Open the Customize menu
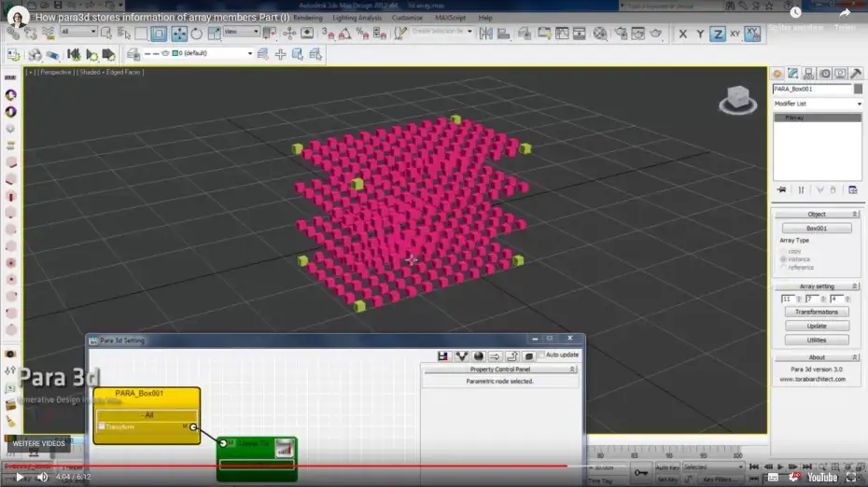 point(407,18)
